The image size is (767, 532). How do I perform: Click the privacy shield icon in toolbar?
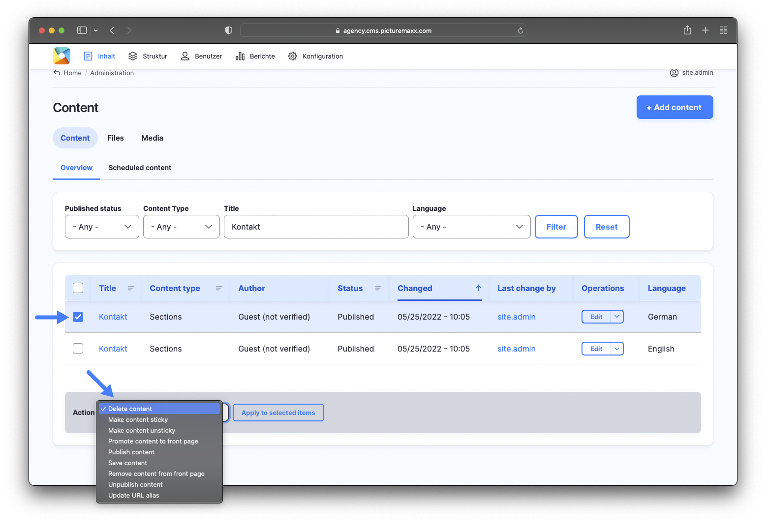tap(228, 30)
